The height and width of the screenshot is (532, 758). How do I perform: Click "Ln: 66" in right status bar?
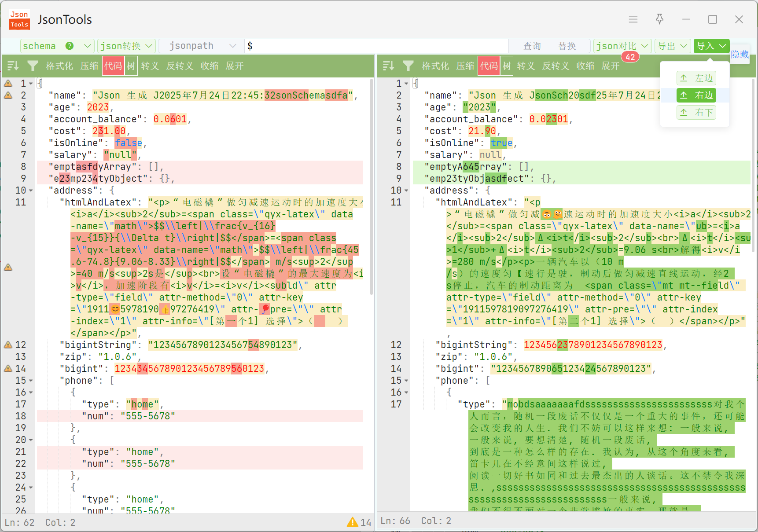(395, 521)
